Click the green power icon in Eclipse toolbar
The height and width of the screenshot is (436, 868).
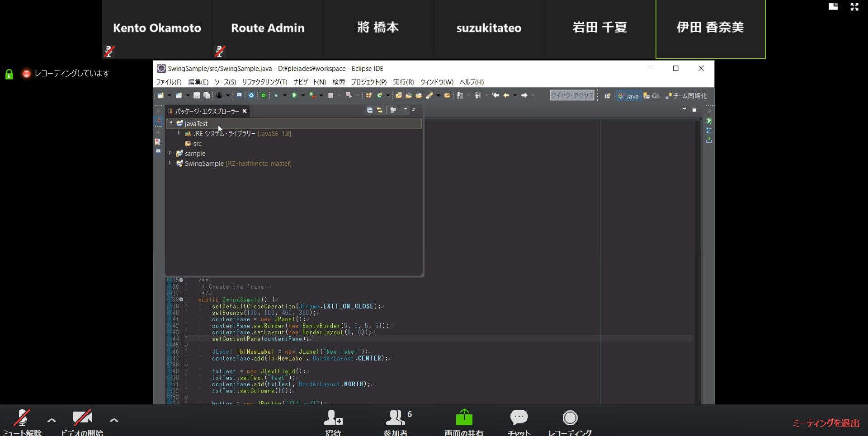point(263,95)
